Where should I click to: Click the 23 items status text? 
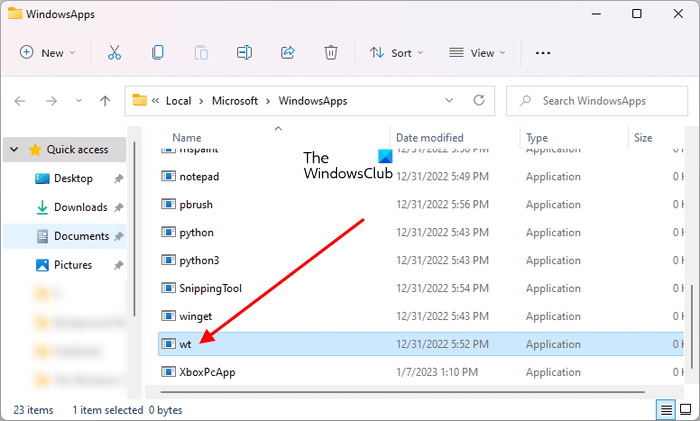tap(33, 410)
